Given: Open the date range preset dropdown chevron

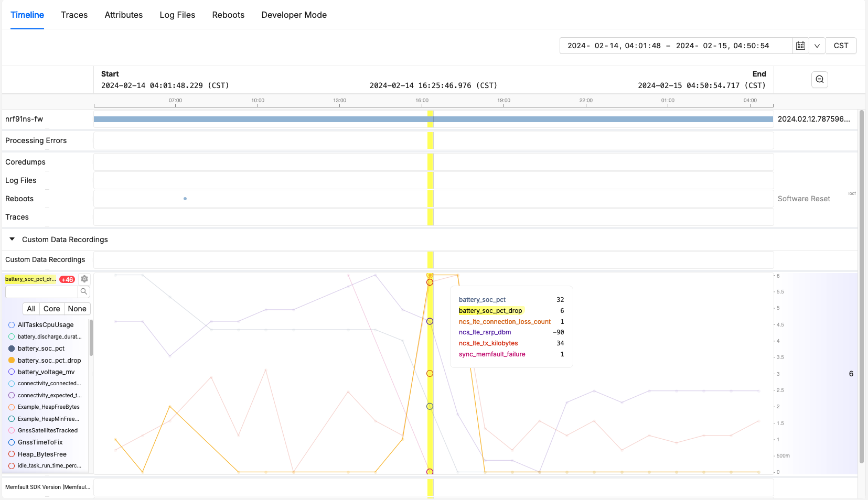Looking at the screenshot, I should (817, 46).
